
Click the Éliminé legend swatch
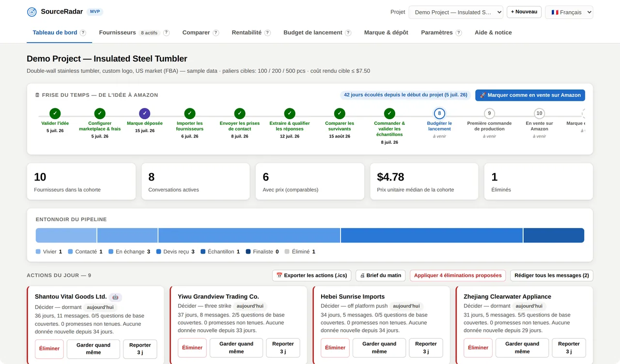(x=287, y=252)
